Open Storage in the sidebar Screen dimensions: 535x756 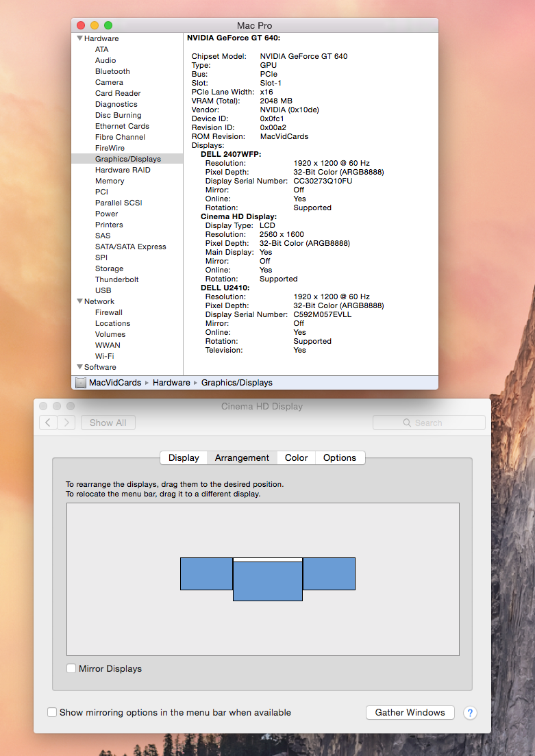pos(109,268)
